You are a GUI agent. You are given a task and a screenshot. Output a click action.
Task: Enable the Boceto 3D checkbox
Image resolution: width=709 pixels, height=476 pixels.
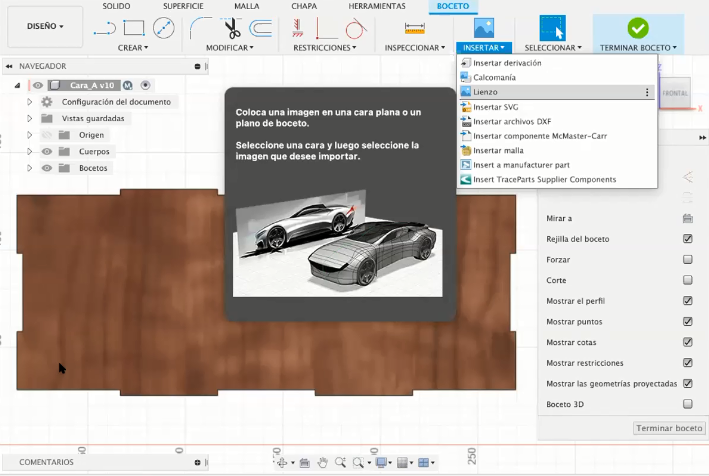coord(687,404)
